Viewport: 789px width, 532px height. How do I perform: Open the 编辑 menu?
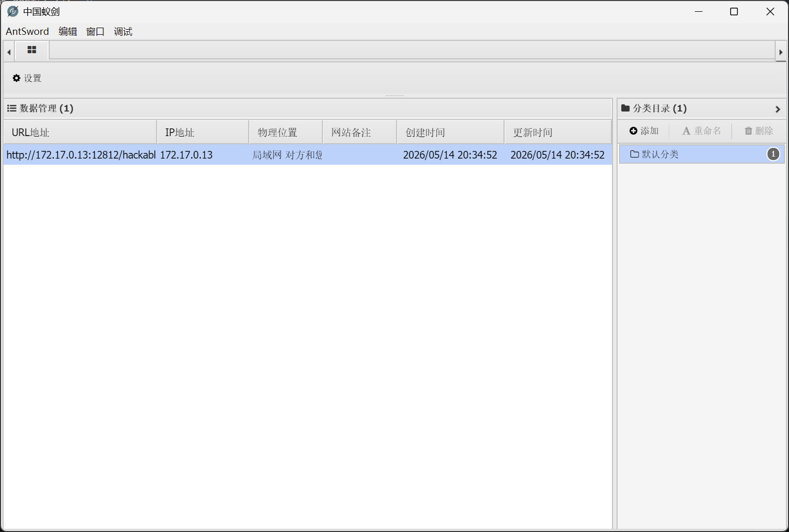pos(68,31)
